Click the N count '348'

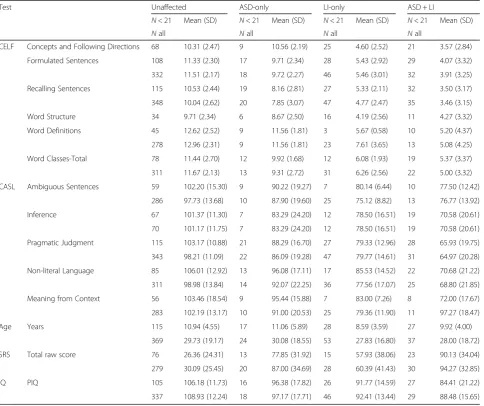[x=157, y=103]
